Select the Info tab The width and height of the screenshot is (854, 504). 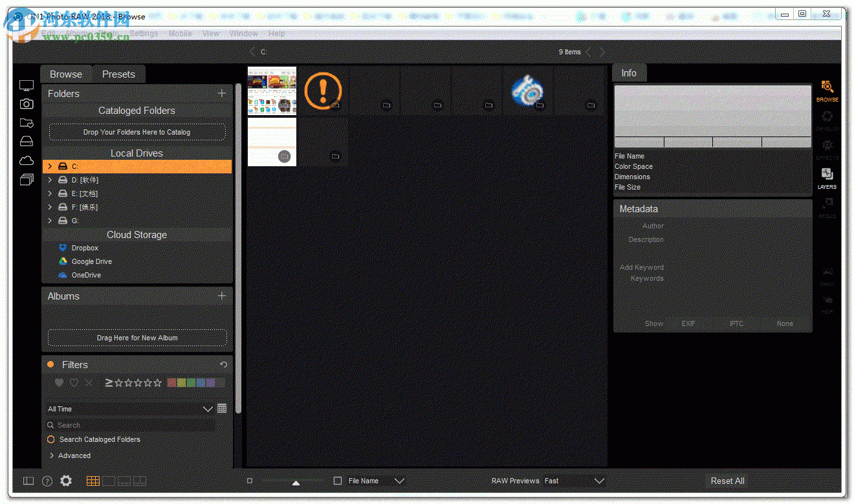click(x=629, y=73)
